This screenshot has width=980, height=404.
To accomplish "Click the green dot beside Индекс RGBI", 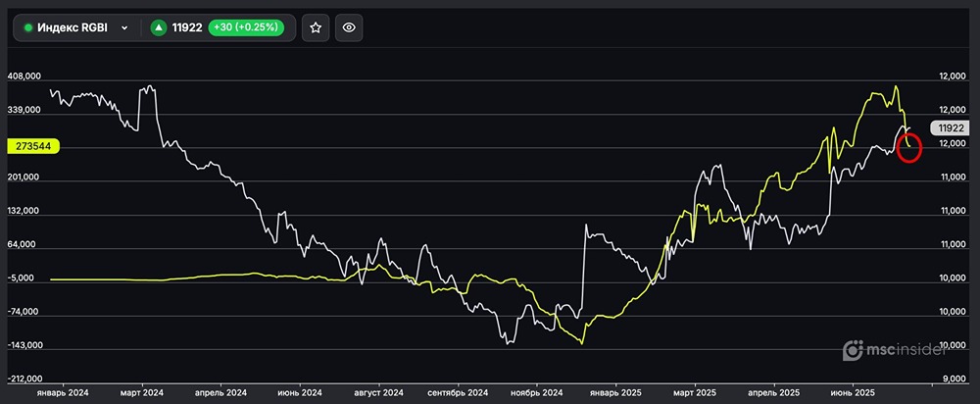I will click(x=28, y=28).
